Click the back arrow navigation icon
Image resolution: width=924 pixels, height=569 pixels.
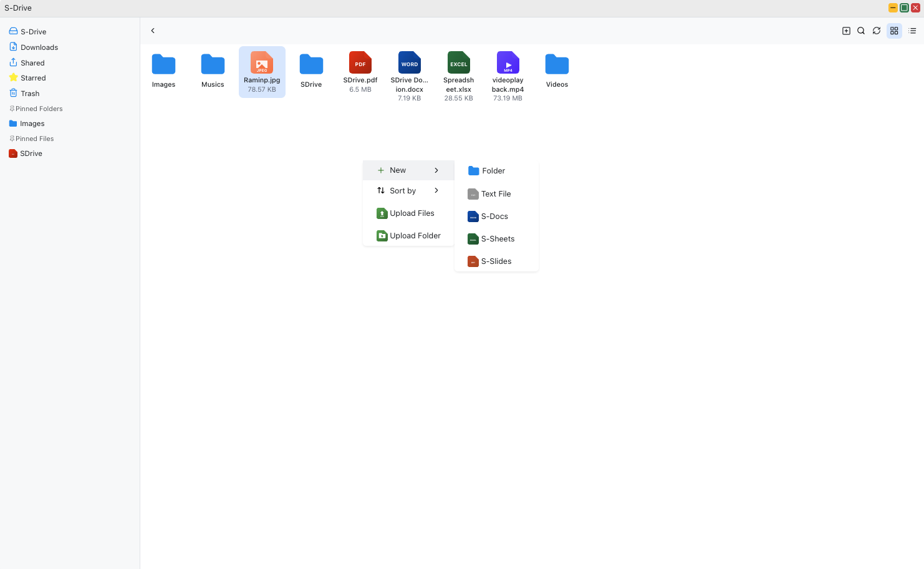pyautogui.click(x=153, y=31)
